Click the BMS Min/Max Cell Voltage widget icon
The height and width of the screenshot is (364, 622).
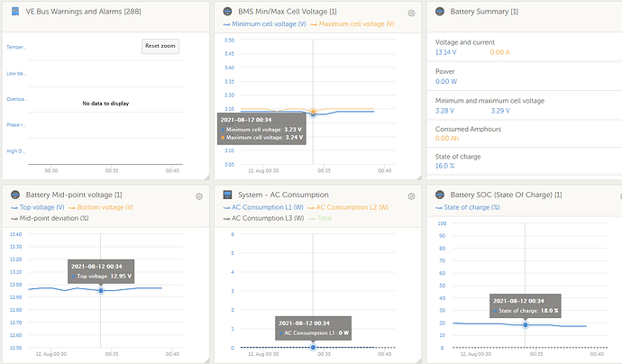227,12
